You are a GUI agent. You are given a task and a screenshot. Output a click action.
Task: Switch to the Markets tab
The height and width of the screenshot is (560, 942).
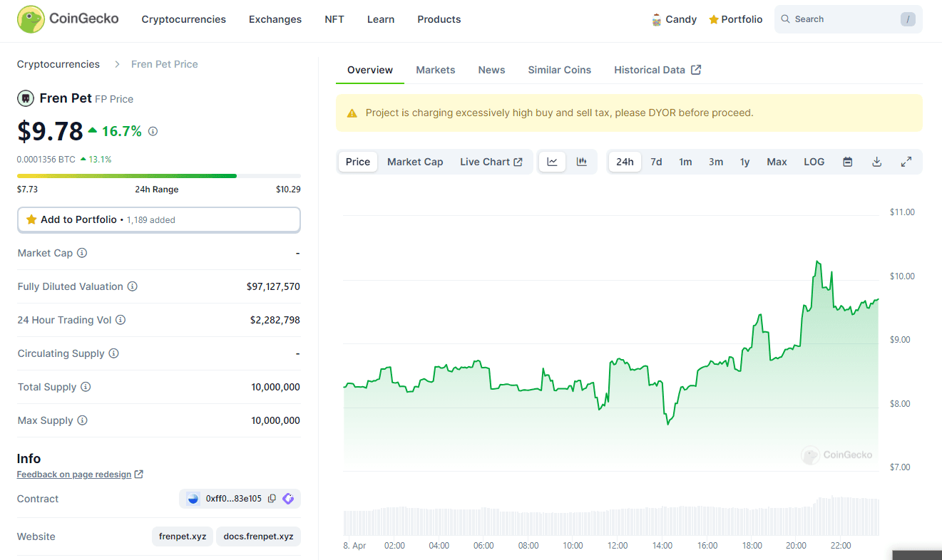pyautogui.click(x=436, y=70)
